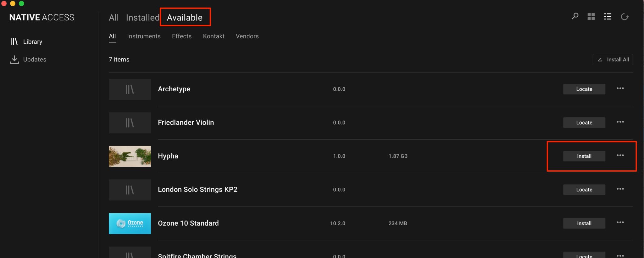Install the Hypha library
The image size is (644, 258).
pos(584,156)
